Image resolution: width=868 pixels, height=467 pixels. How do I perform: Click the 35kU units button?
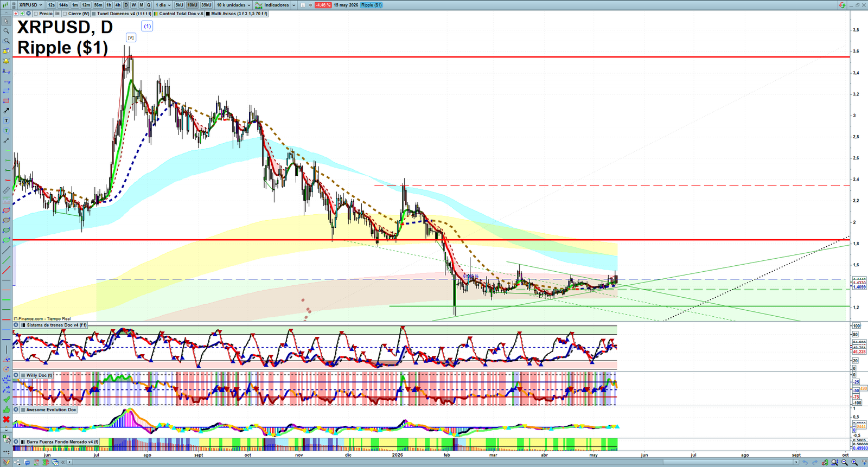(206, 5)
